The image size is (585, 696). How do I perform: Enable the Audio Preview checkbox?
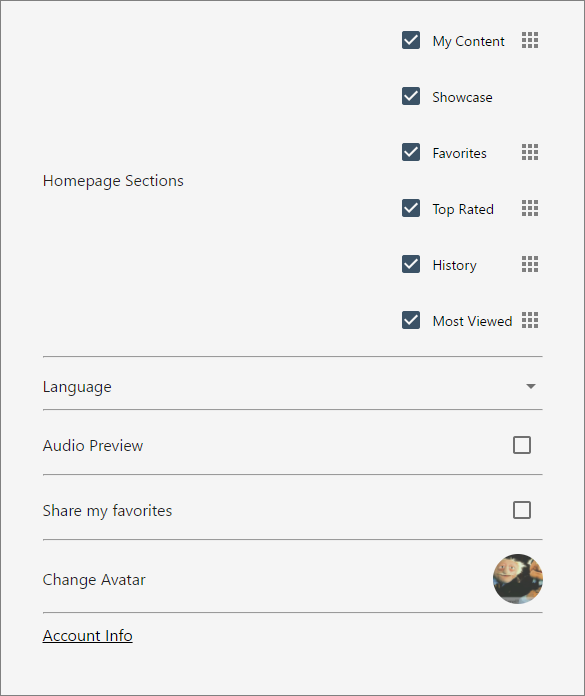(x=522, y=445)
